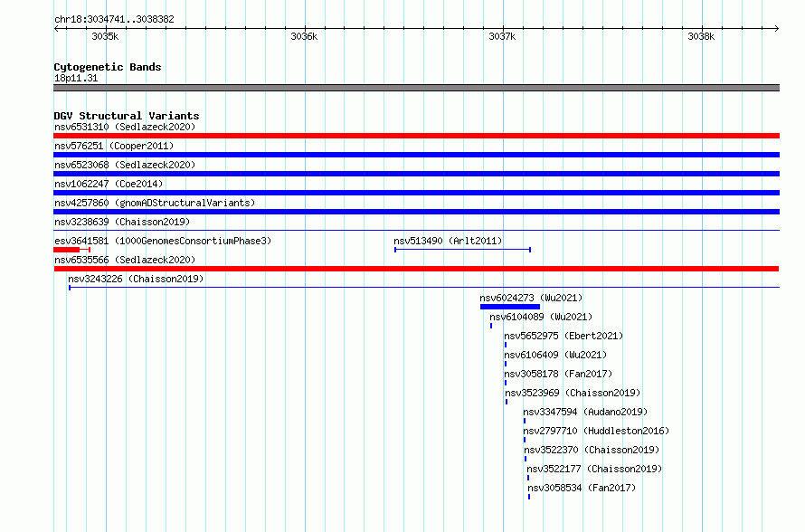
Task: Open nsv4257860 (gnomADStructuralVariants) label
Action: (155, 203)
